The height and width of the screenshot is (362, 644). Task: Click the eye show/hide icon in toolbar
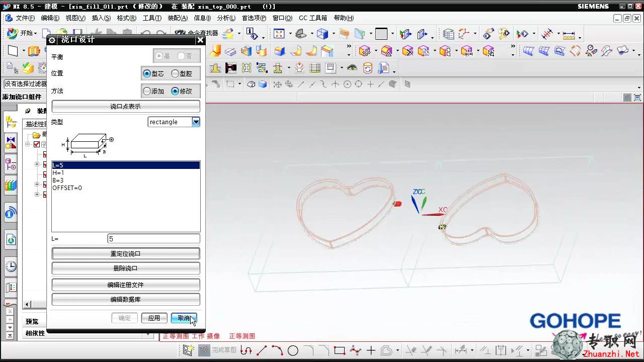click(x=352, y=67)
